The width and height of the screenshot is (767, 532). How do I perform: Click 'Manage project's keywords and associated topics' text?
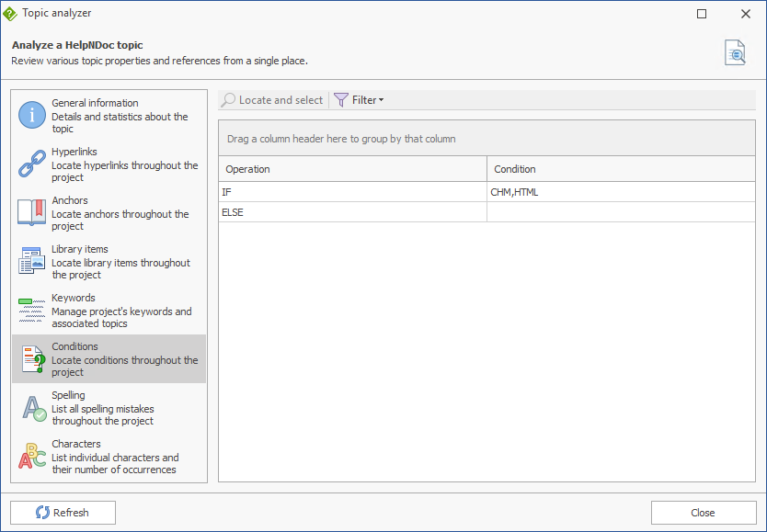[121, 318]
